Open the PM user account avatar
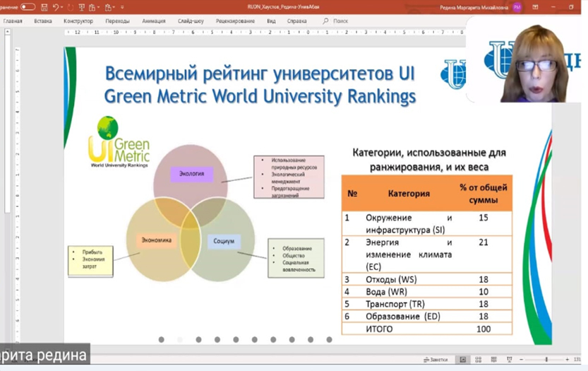The width and height of the screenshot is (588, 371). pyautogui.click(x=517, y=7)
